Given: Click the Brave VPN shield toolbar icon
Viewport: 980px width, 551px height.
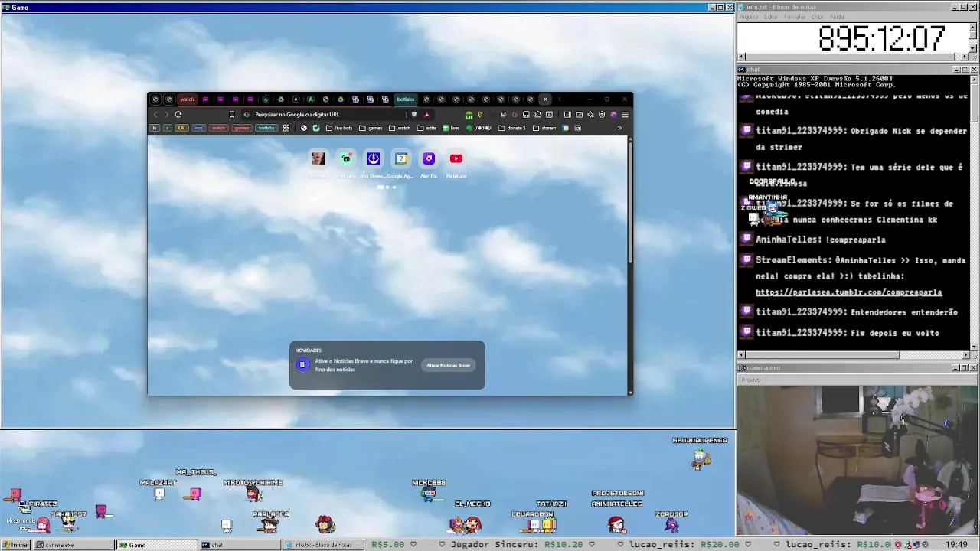Looking at the screenshot, I should [602, 115].
